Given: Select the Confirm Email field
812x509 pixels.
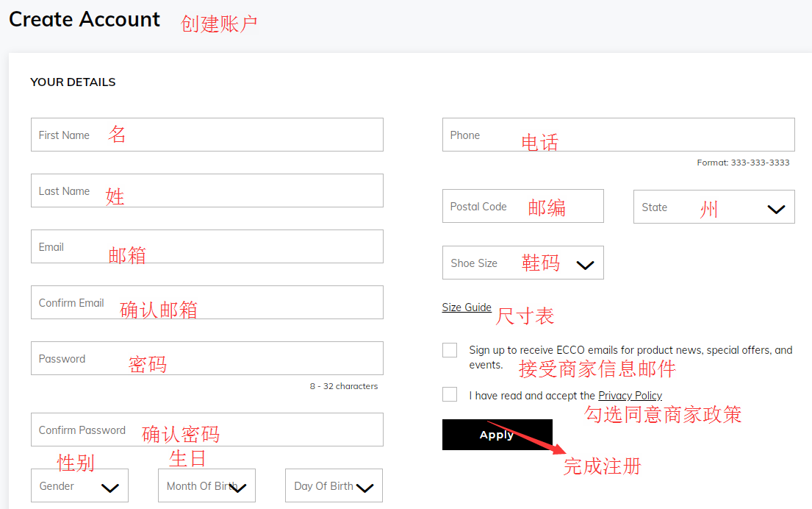Looking at the screenshot, I should 206,302.
